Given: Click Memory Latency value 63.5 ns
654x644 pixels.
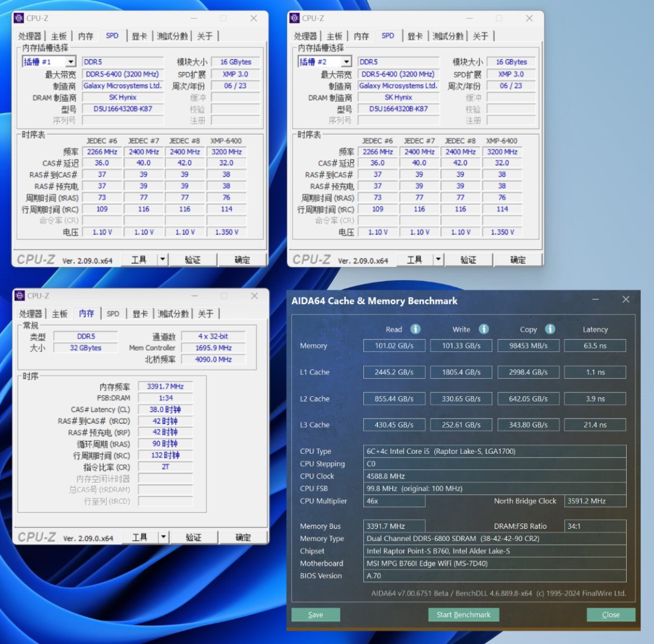Looking at the screenshot, I should (595, 345).
